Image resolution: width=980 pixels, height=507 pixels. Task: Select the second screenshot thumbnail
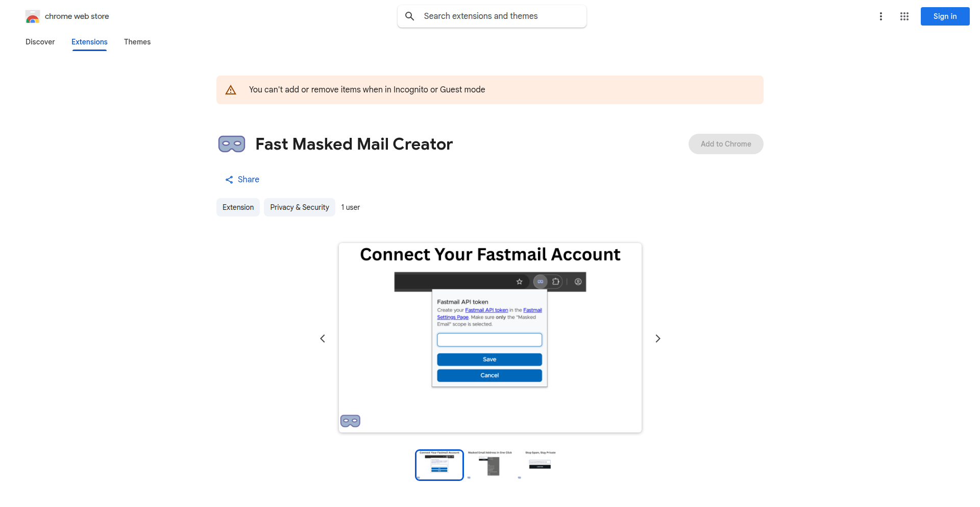pyautogui.click(x=490, y=465)
